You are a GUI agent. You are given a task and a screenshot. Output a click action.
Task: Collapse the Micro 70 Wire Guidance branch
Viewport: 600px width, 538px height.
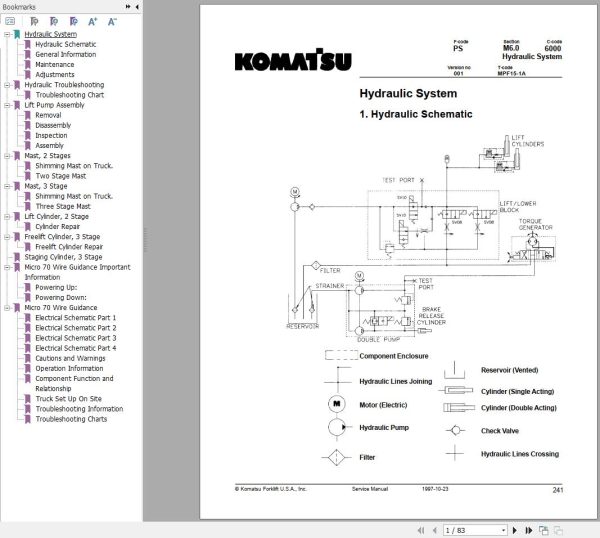[7, 308]
